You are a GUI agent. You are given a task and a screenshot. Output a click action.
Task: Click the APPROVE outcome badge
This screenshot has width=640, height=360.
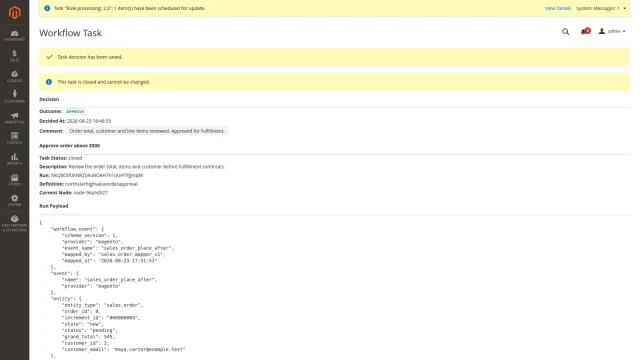pos(75,111)
